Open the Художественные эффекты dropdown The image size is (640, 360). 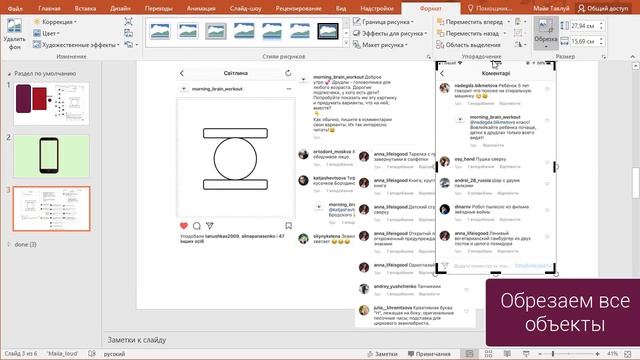coord(76,44)
